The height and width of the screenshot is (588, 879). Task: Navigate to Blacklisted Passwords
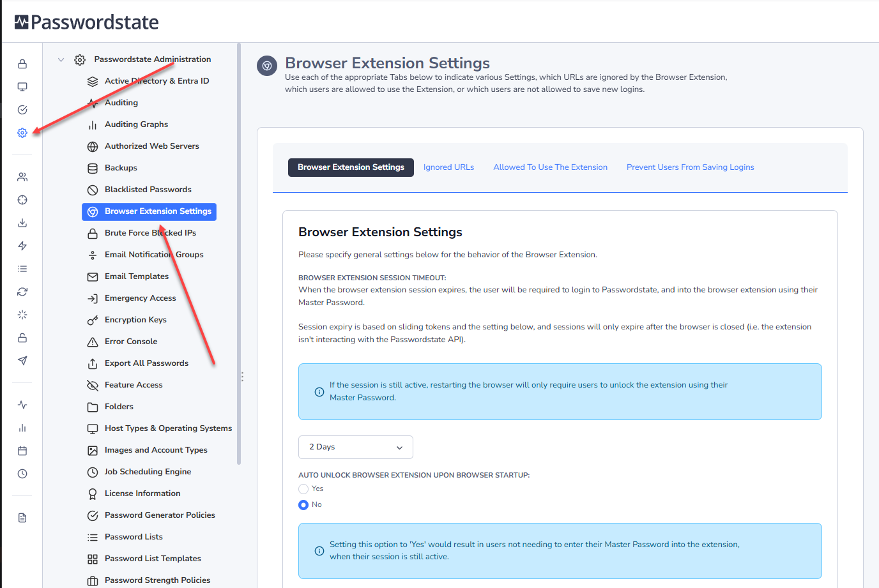click(x=148, y=190)
